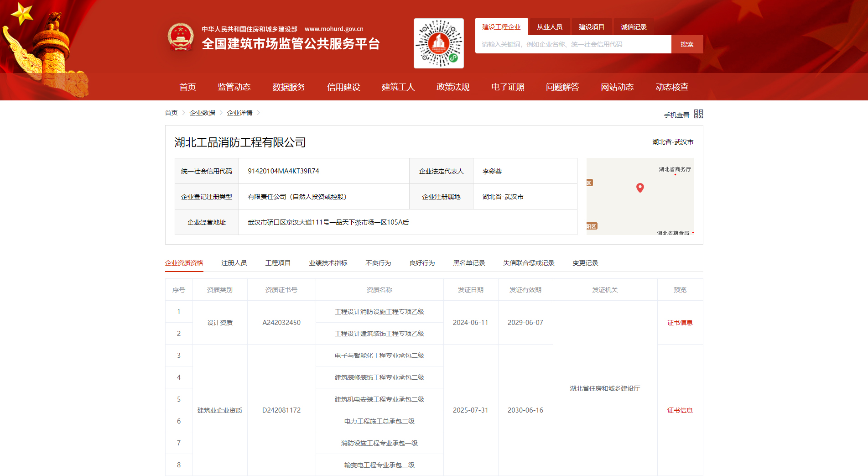Open the 首页 main navigation item
The image size is (868, 476).
187,87
